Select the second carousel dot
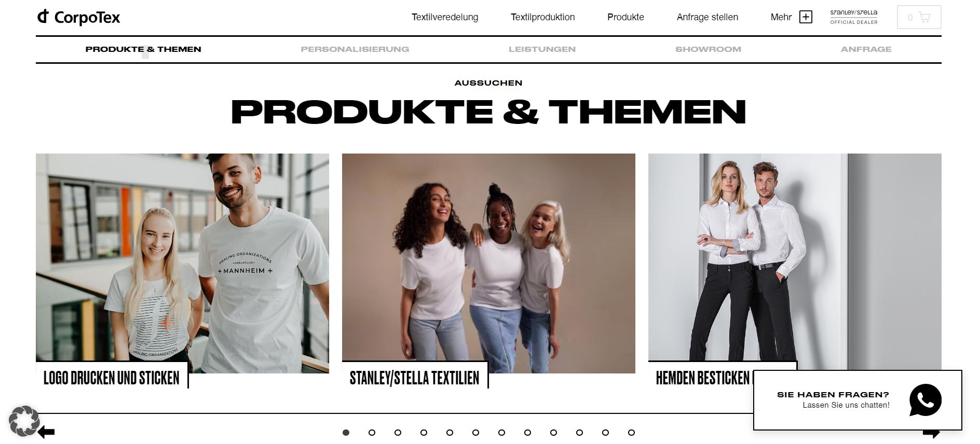This screenshot has width=980, height=444. 372,433
